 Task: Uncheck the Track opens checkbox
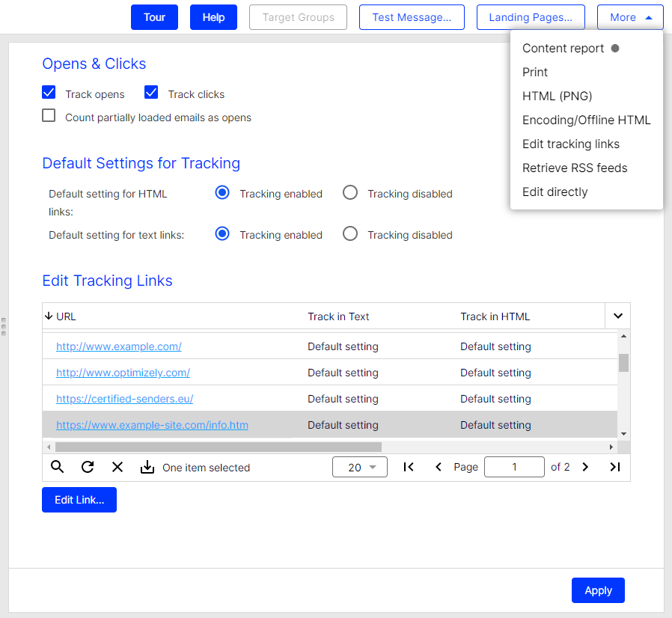[49, 92]
